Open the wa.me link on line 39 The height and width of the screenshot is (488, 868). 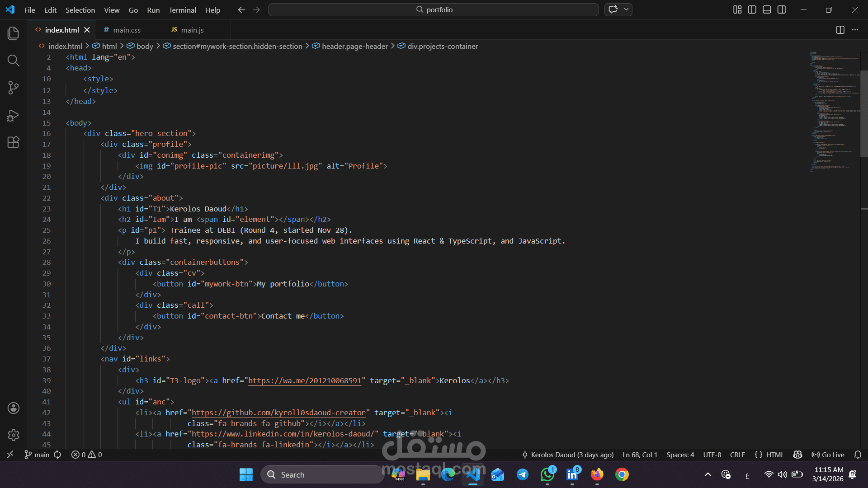coord(304,380)
